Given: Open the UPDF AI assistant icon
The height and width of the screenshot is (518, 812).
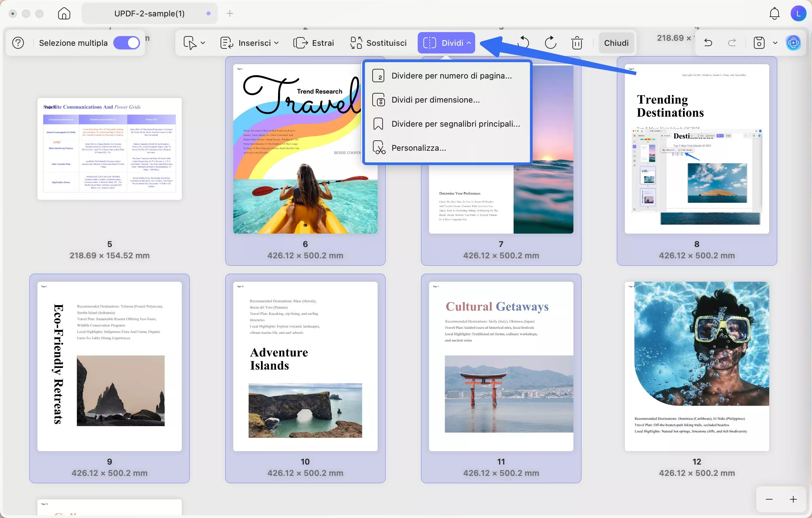Looking at the screenshot, I should pyautogui.click(x=794, y=42).
